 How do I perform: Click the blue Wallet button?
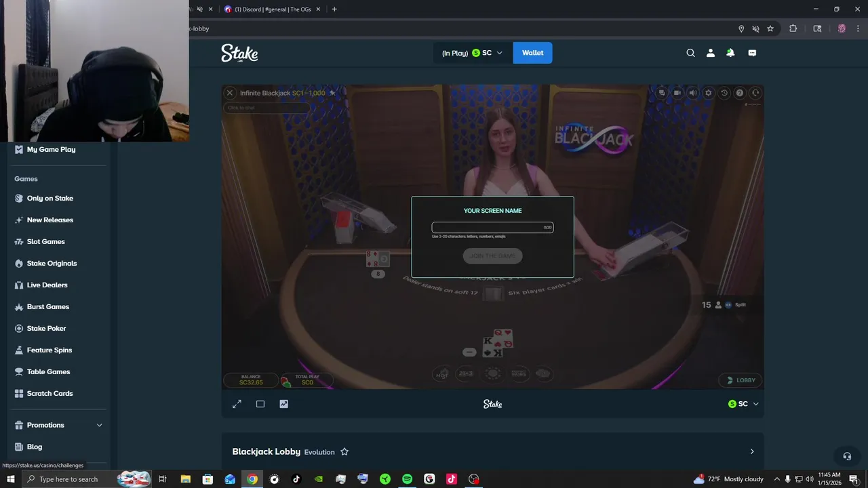(532, 53)
